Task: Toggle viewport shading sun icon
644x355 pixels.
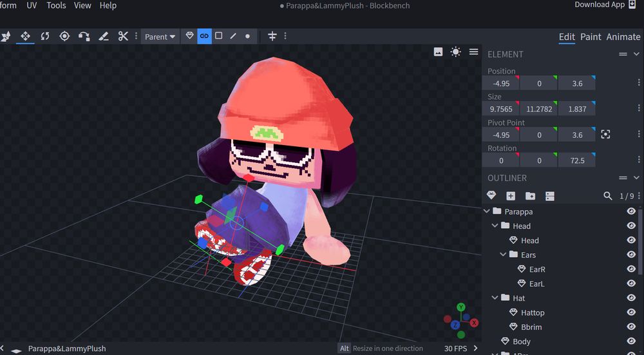Action: click(455, 52)
